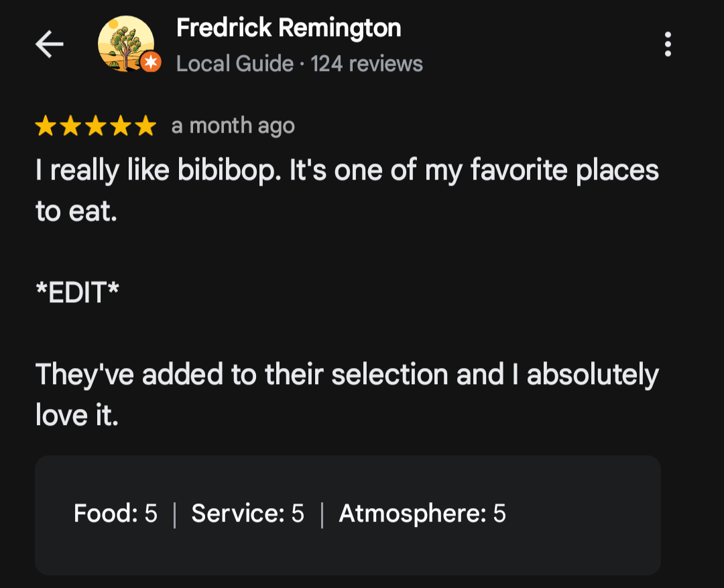Click the fourth rating star
This screenshot has height=588, width=724.
pyautogui.click(x=120, y=126)
